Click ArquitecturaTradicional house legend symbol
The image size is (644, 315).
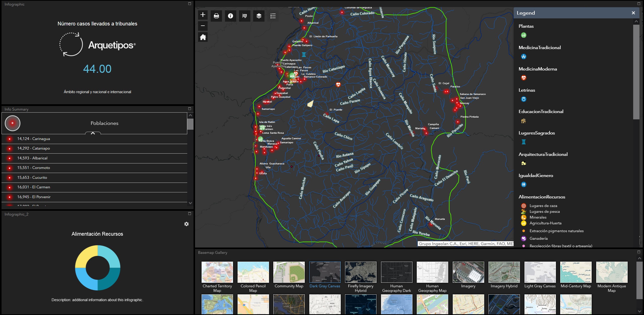(524, 163)
